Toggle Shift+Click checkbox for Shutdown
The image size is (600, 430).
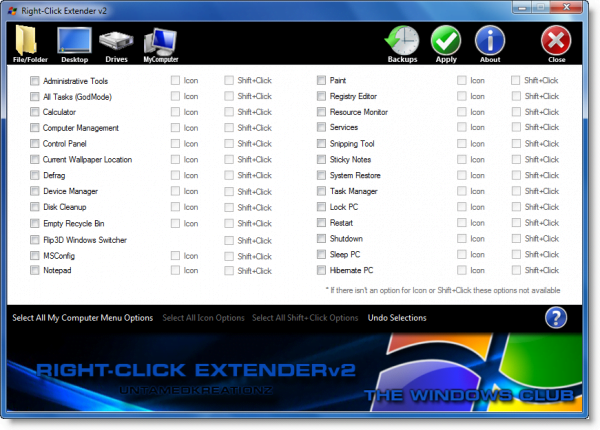click(x=516, y=238)
